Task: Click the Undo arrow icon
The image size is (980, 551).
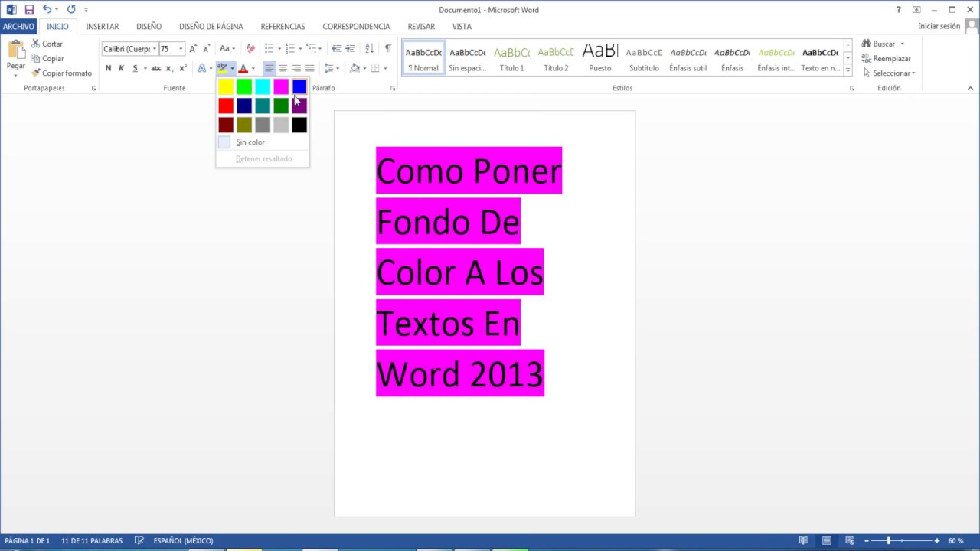Action: (x=47, y=10)
